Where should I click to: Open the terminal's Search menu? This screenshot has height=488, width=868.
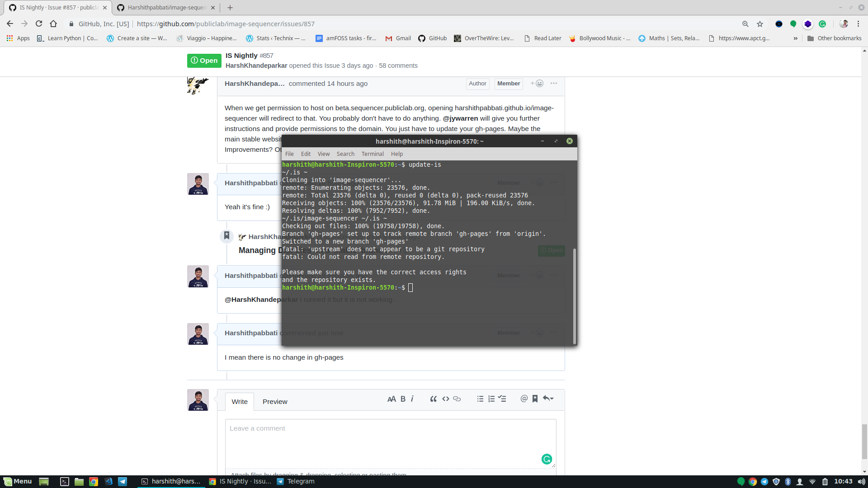pyautogui.click(x=345, y=154)
